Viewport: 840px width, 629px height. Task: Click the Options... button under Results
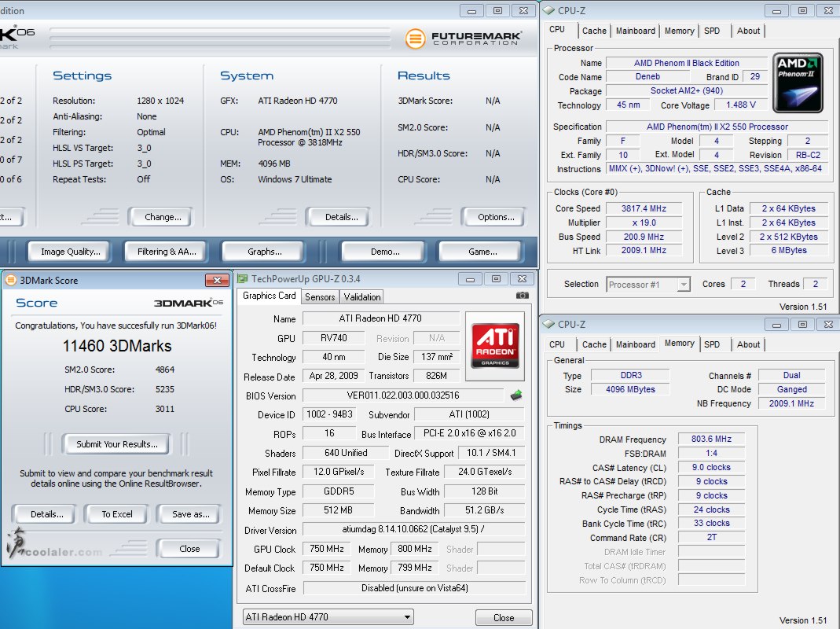(x=496, y=217)
